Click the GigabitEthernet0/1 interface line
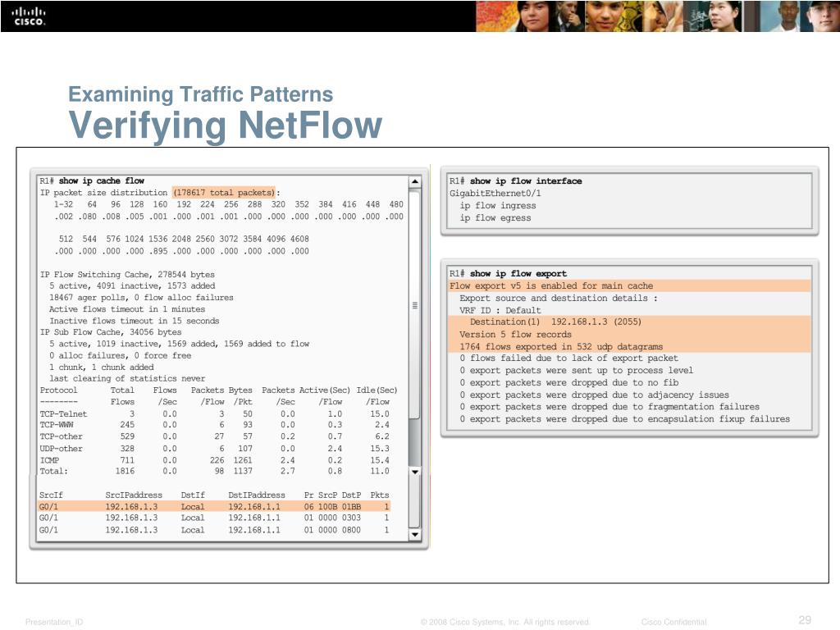Image resolution: width=840 pixels, height=630 pixels. point(495,194)
